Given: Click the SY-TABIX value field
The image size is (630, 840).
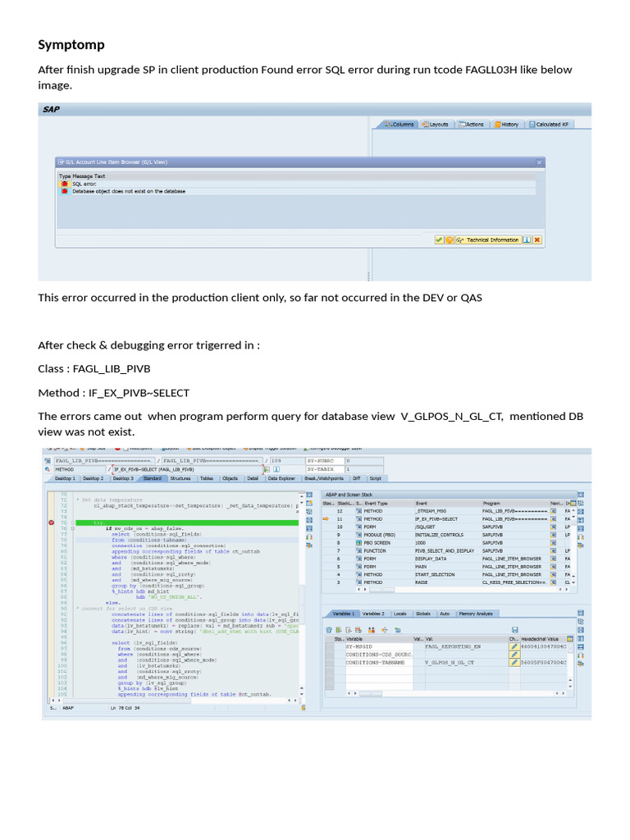Looking at the screenshot, I should (x=363, y=469).
